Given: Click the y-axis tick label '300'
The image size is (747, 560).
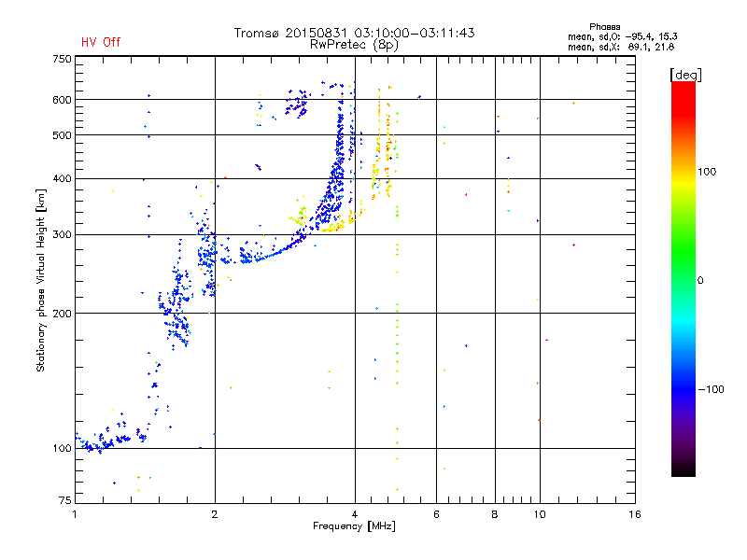Looking at the screenshot, I should click(62, 235).
